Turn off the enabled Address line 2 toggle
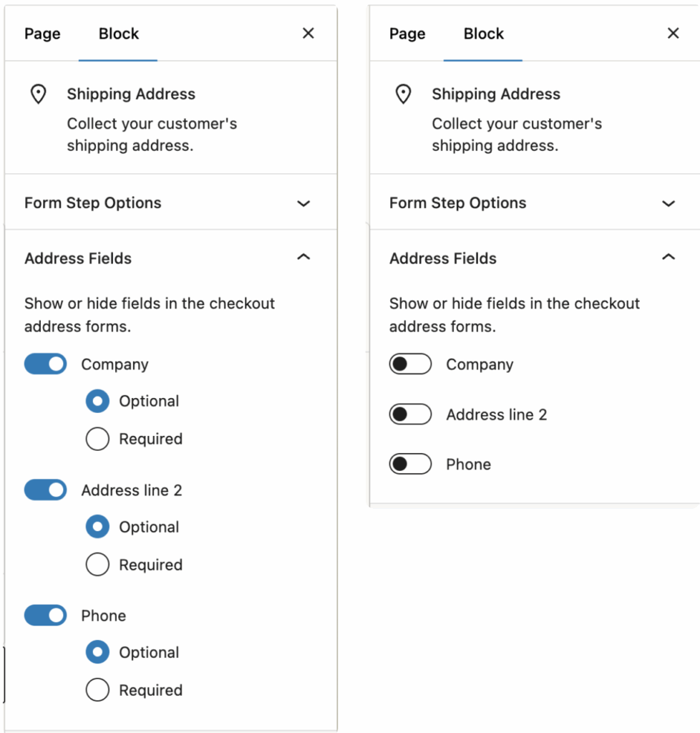This screenshot has width=700, height=733. [46, 490]
